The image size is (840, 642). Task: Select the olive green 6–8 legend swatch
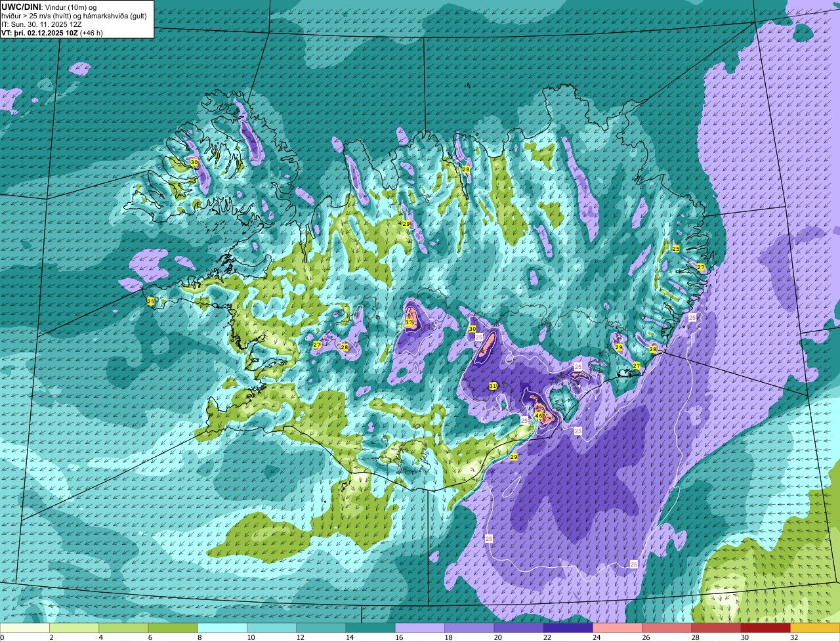point(173,628)
